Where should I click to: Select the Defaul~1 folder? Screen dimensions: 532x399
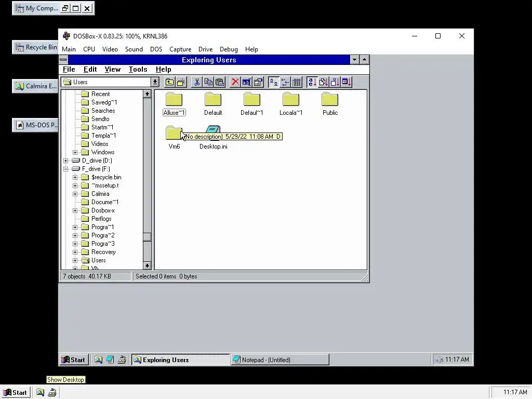tap(252, 104)
